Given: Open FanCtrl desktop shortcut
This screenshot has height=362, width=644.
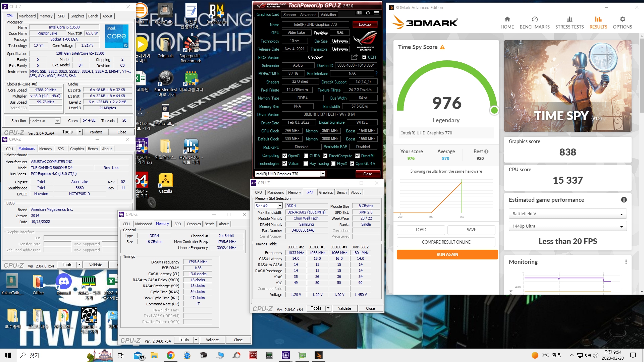Looking at the screenshot, I should coord(89,320).
